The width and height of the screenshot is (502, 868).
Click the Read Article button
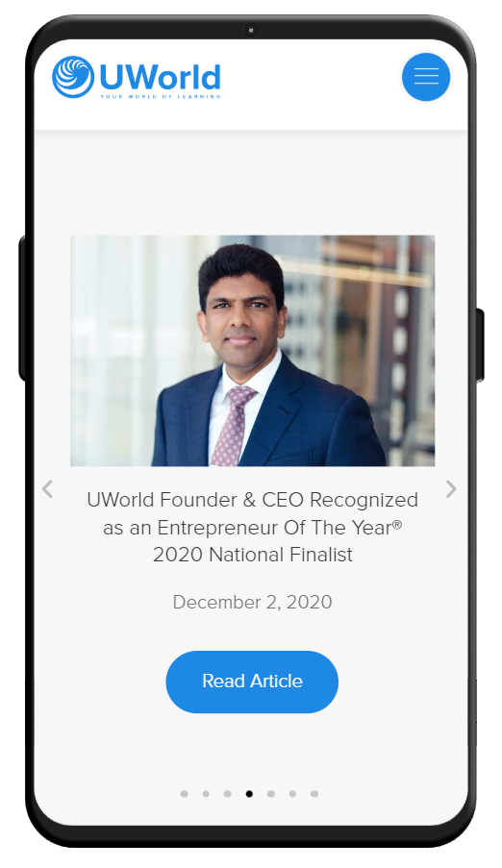[x=252, y=682]
